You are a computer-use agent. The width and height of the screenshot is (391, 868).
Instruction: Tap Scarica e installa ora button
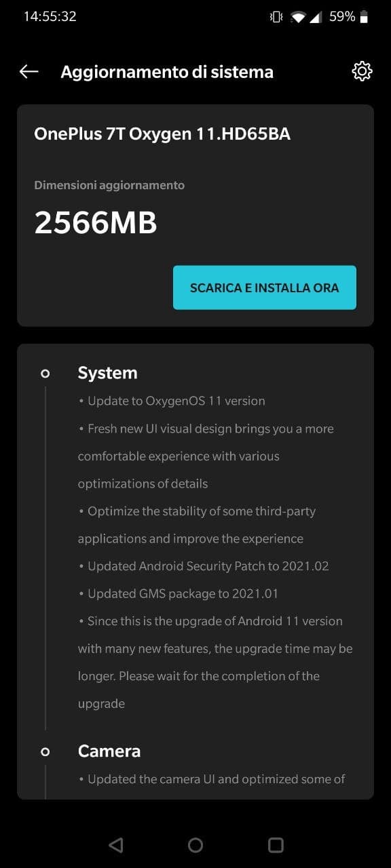coord(265,288)
